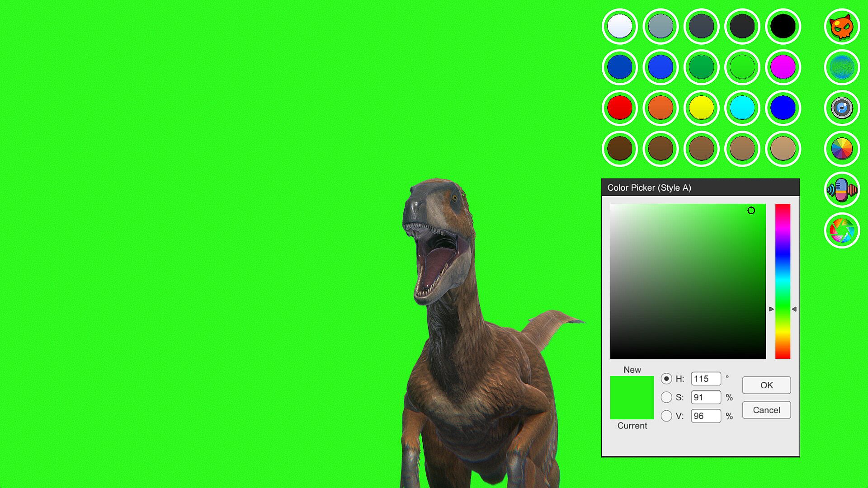Click the vertical rainbow hue slider
The width and height of the screenshot is (868, 488).
[783, 281]
